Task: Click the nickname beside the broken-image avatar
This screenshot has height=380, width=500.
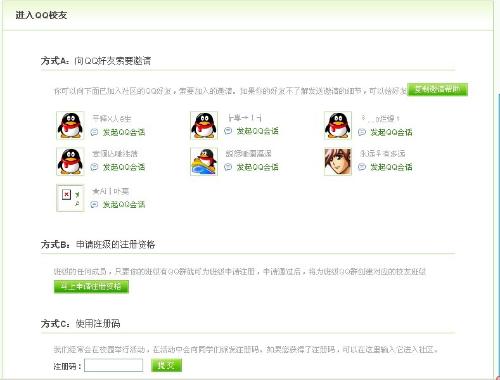Action: [110, 191]
